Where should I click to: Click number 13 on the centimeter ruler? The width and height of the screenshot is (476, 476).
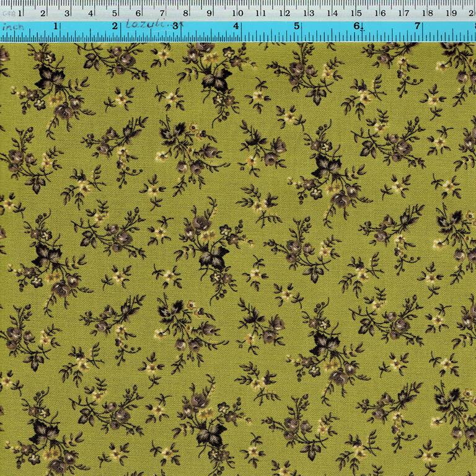click(x=309, y=14)
